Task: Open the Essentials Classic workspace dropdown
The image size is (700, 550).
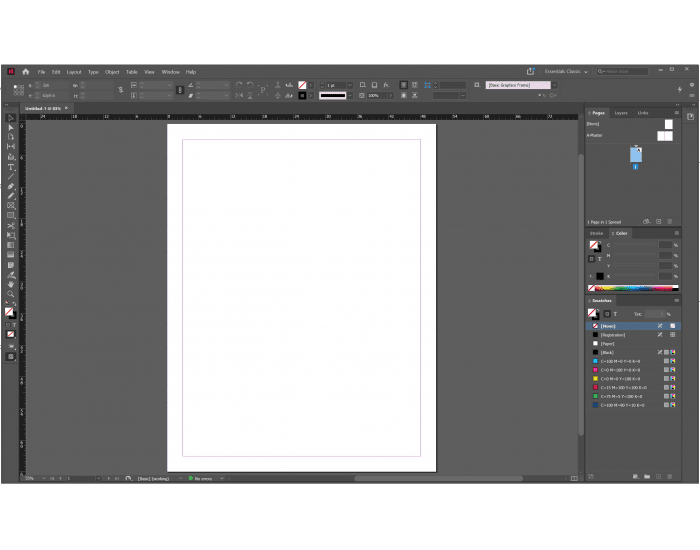Action: [x=566, y=71]
